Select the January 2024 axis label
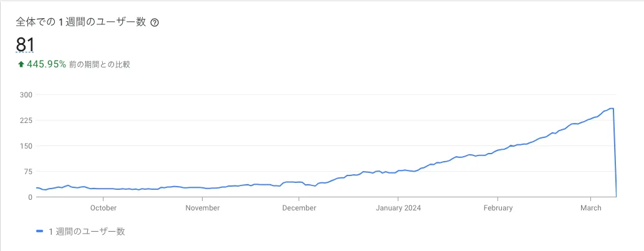 tap(399, 208)
